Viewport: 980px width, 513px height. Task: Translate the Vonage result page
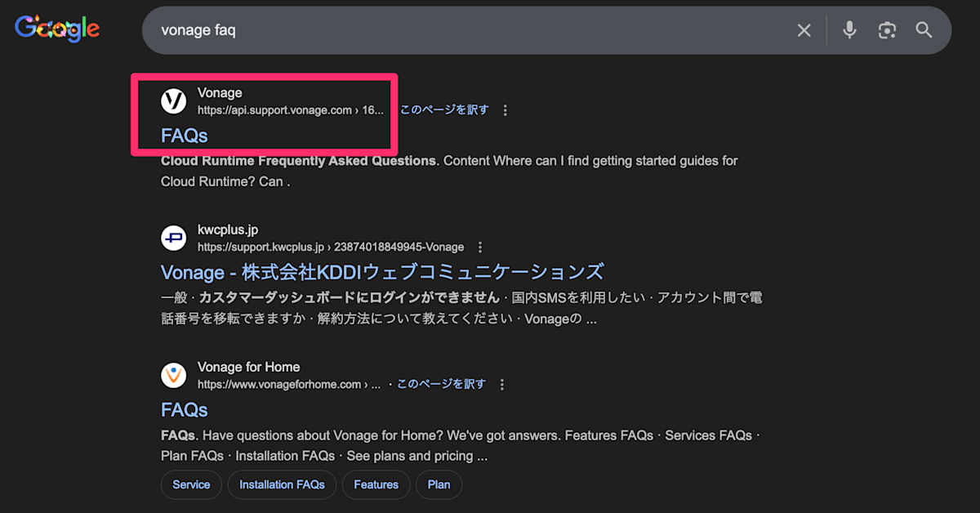coord(445,109)
